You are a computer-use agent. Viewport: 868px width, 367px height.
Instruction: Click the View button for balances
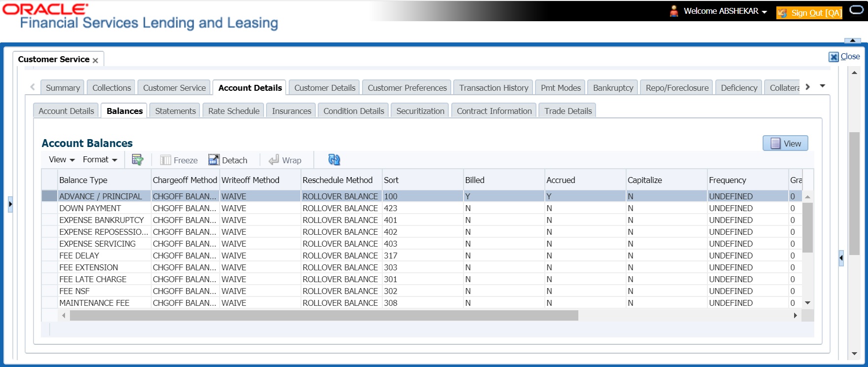point(785,144)
